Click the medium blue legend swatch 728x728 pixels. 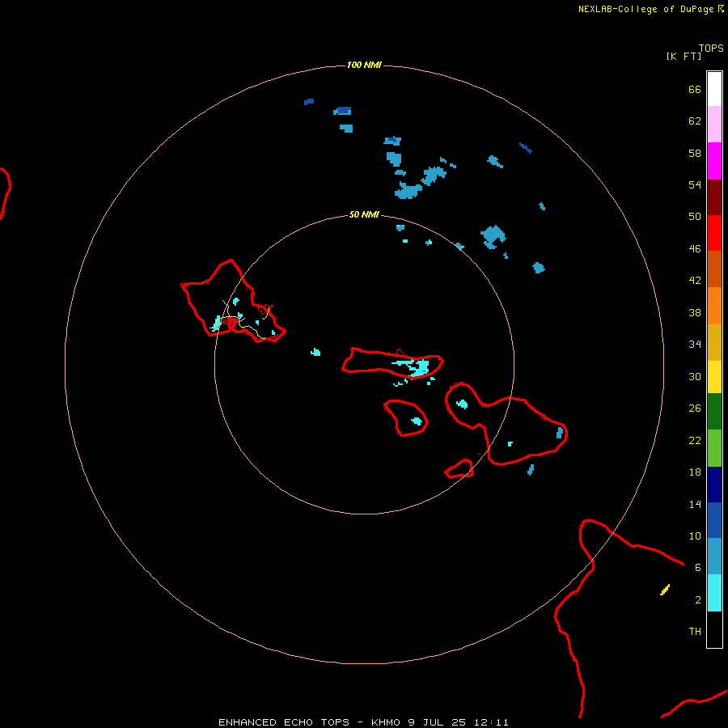714,520
